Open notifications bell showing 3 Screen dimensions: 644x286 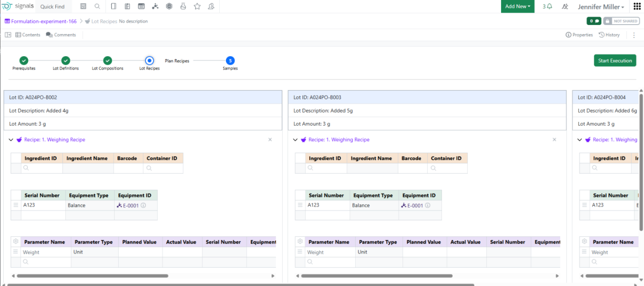(547, 7)
